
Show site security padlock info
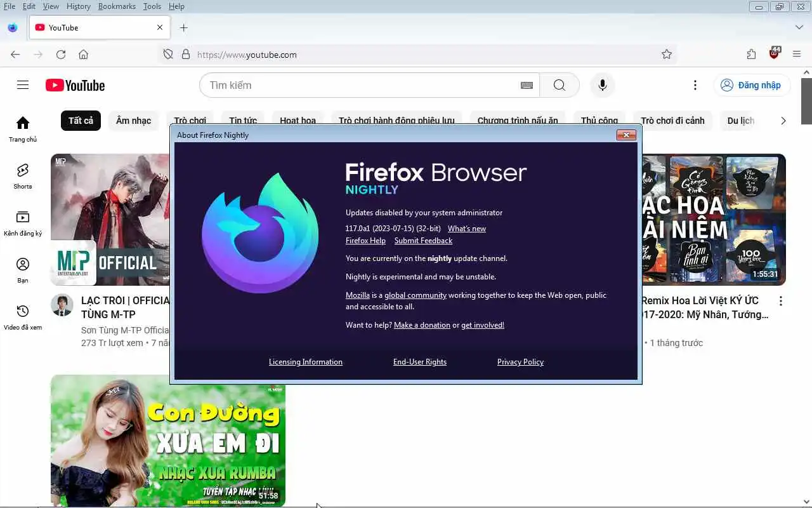point(186,55)
